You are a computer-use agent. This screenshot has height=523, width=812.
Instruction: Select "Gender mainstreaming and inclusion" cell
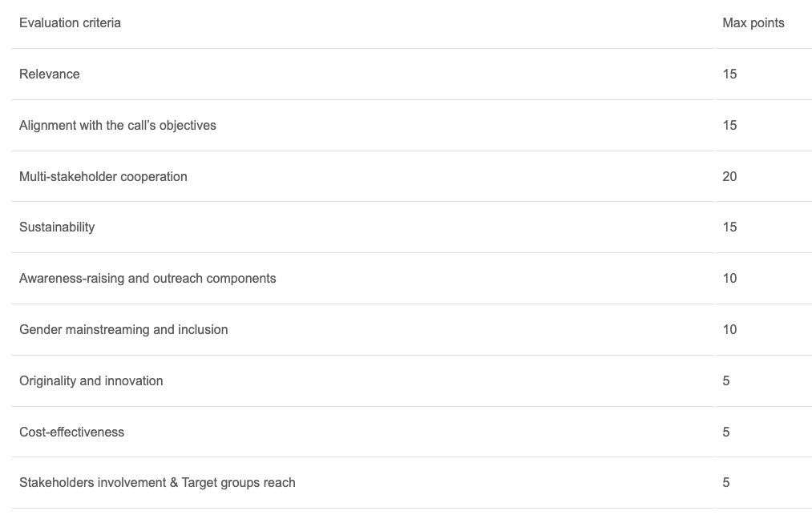coord(123,330)
